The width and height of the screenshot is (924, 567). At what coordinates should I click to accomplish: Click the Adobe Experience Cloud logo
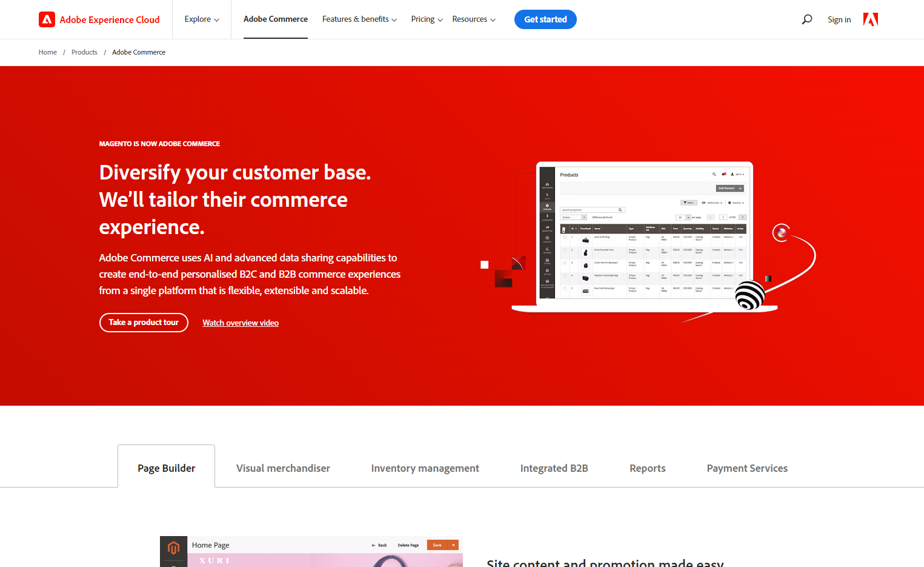99,19
